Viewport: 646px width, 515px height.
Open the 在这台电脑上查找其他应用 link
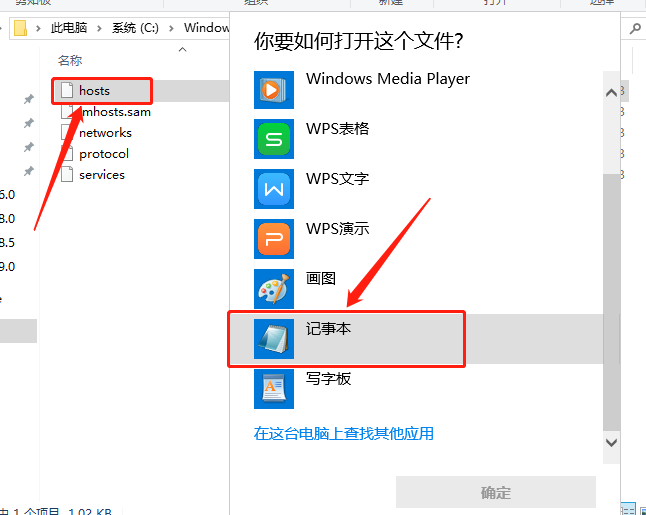tap(344, 433)
